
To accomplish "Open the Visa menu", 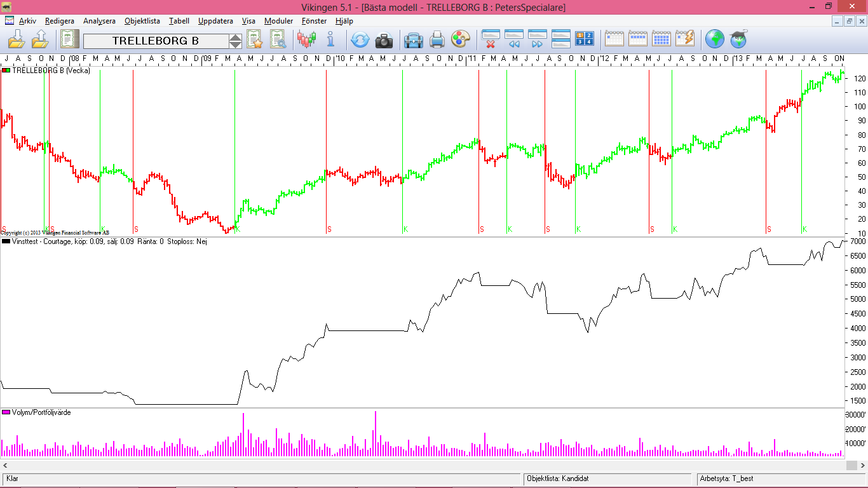I will 248,21.
